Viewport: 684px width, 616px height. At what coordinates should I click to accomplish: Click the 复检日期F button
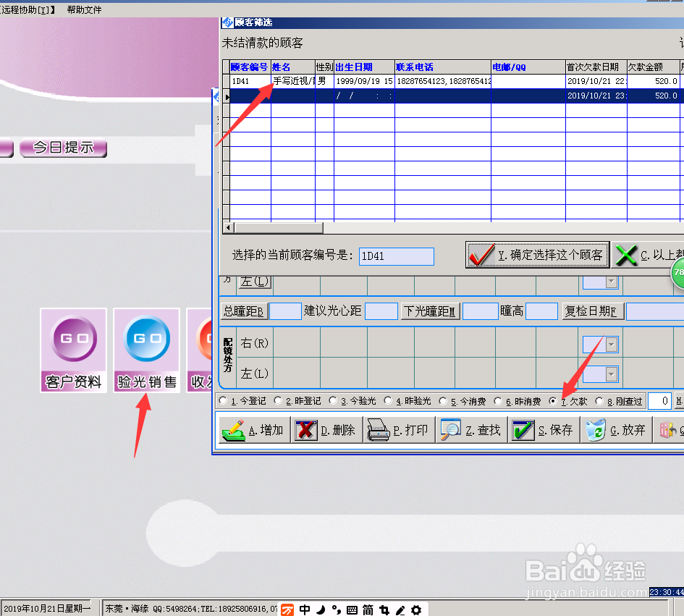pyautogui.click(x=593, y=311)
